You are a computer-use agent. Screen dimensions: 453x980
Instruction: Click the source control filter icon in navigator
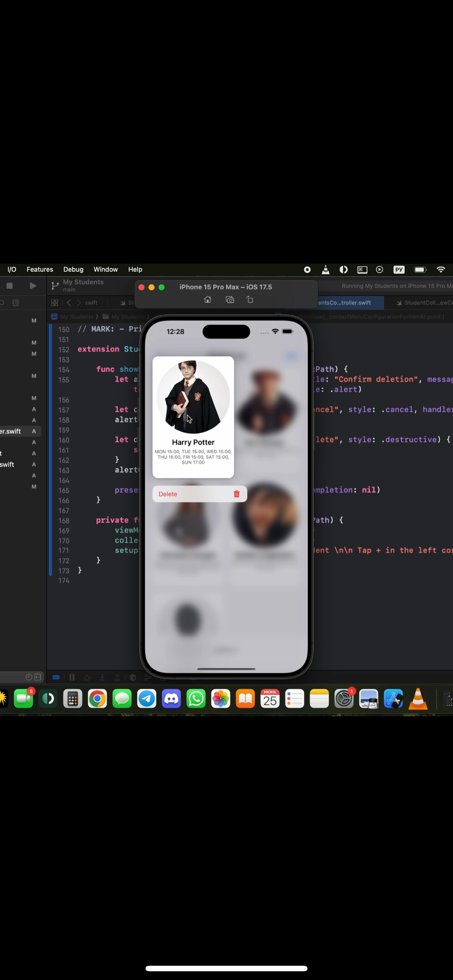tap(38, 677)
